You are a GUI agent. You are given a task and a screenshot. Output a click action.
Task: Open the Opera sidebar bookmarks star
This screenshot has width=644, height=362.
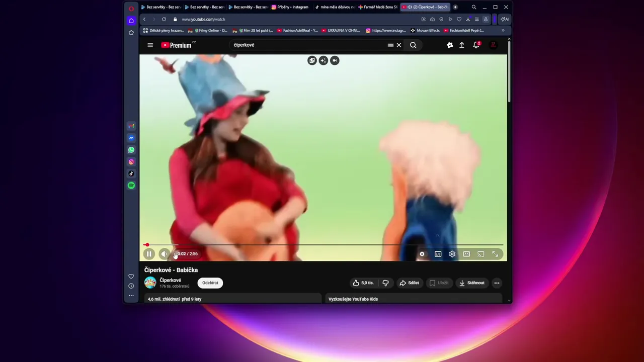(131, 33)
